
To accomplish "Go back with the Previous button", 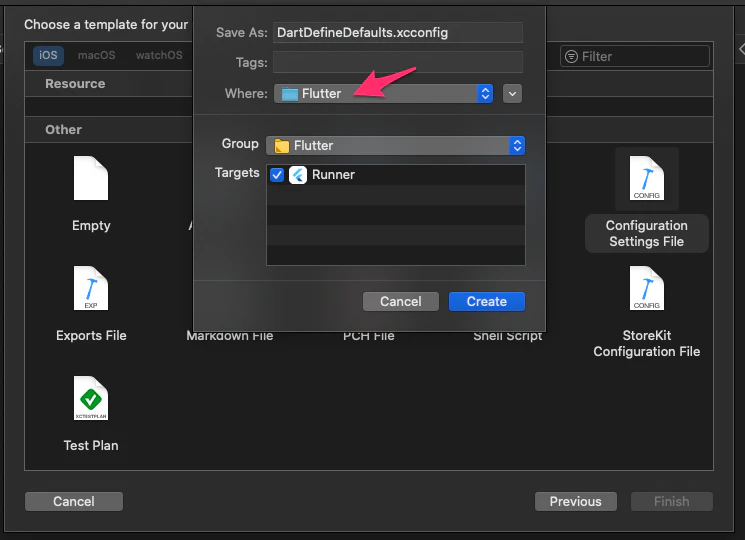I will click(575, 502).
